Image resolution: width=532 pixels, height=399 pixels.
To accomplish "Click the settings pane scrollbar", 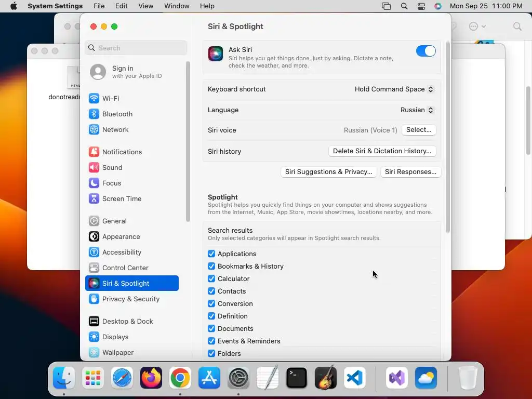I will pyautogui.click(x=447, y=137).
